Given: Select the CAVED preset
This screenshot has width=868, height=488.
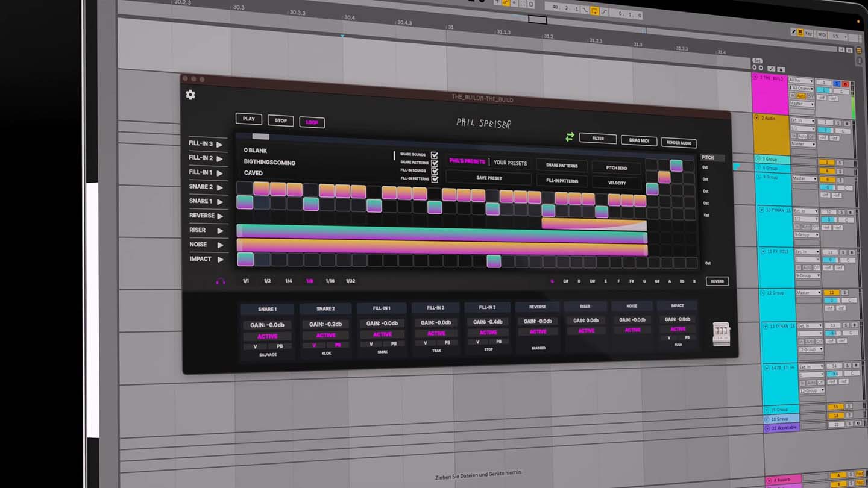Looking at the screenshot, I should pyautogui.click(x=253, y=173).
